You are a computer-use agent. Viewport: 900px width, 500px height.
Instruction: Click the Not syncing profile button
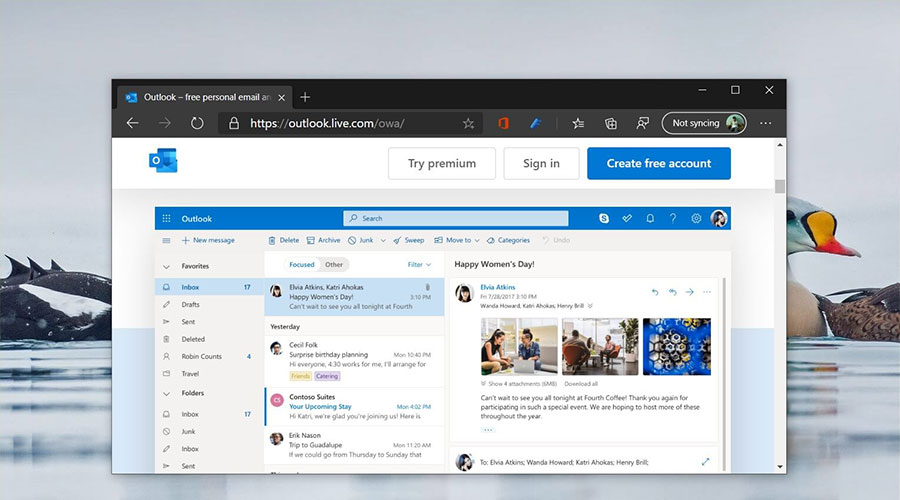(x=704, y=123)
